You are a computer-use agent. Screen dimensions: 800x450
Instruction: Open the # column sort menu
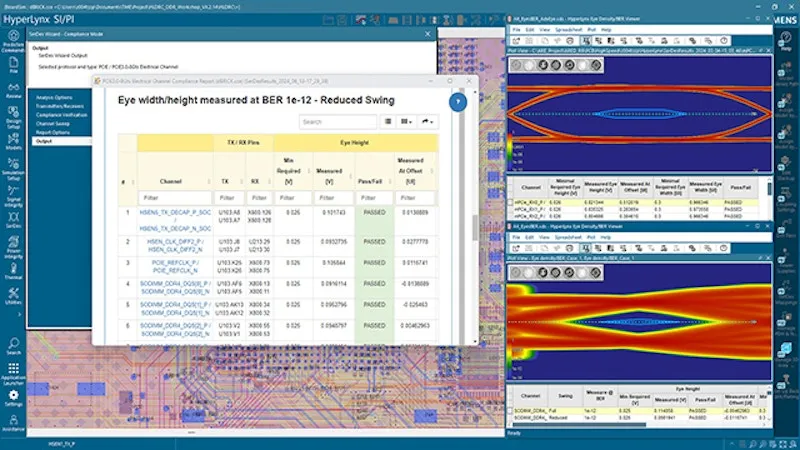133,182
